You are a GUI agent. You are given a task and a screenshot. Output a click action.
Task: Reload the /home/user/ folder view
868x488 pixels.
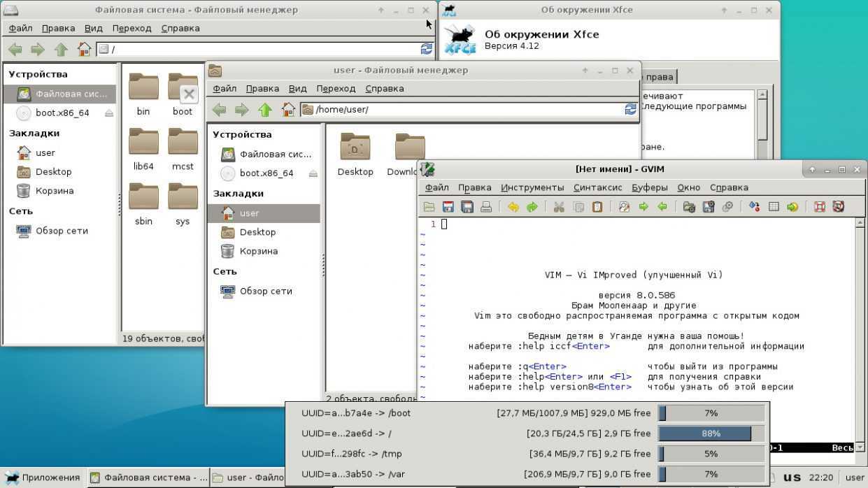click(x=630, y=110)
